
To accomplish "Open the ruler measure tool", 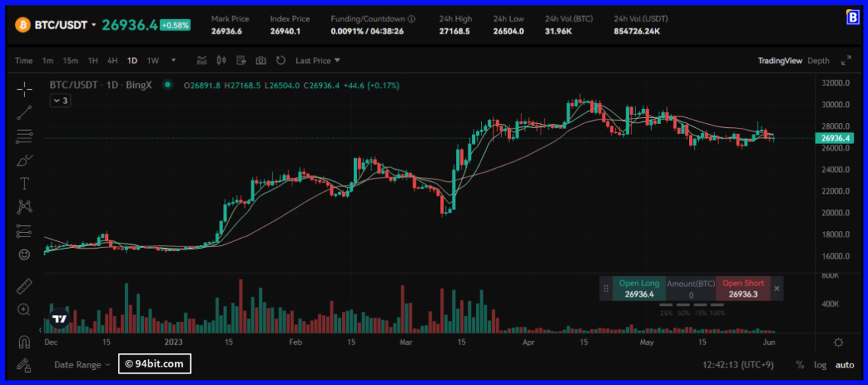I will click(24, 286).
